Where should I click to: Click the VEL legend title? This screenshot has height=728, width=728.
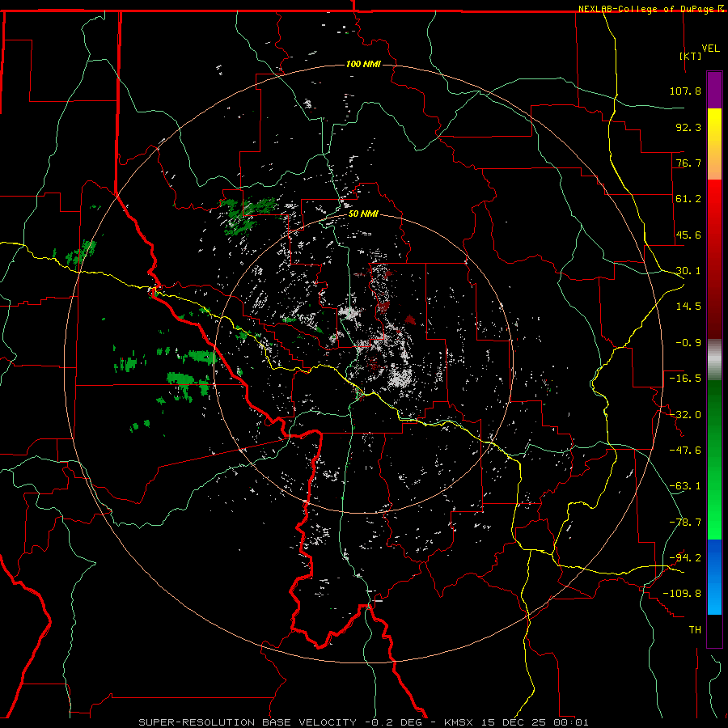point(710,49)
